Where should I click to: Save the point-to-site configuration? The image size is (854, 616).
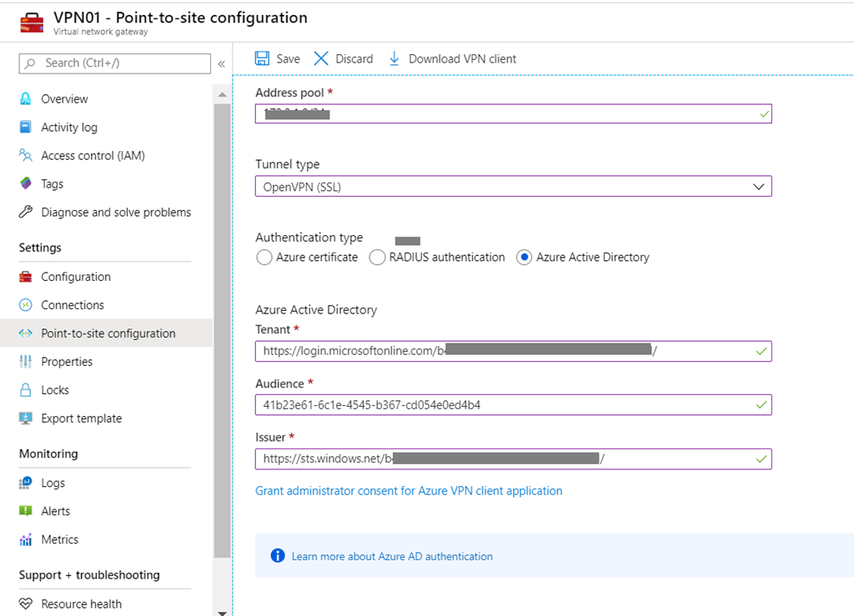(x=278, y=58)
